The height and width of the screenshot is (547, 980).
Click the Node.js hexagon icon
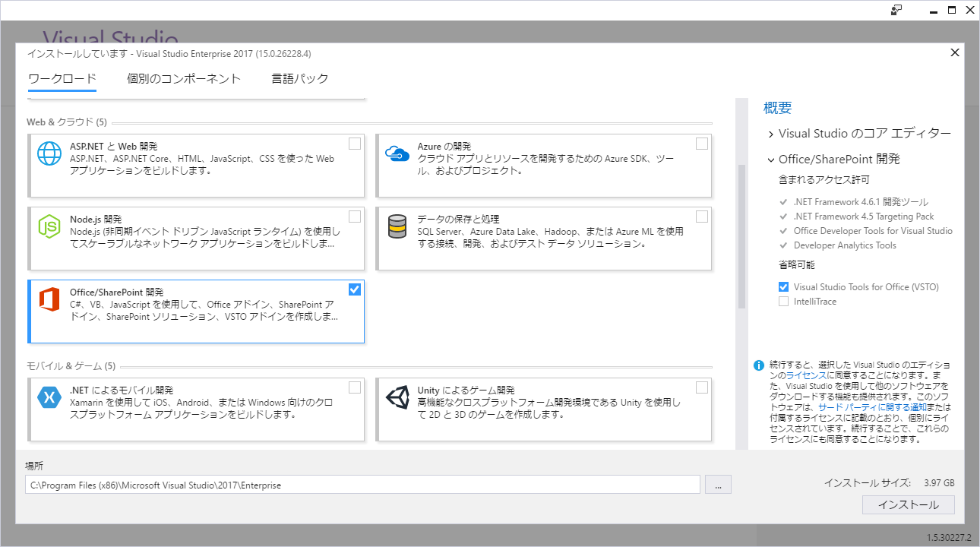pyautogui.click(x=49, y=226)
